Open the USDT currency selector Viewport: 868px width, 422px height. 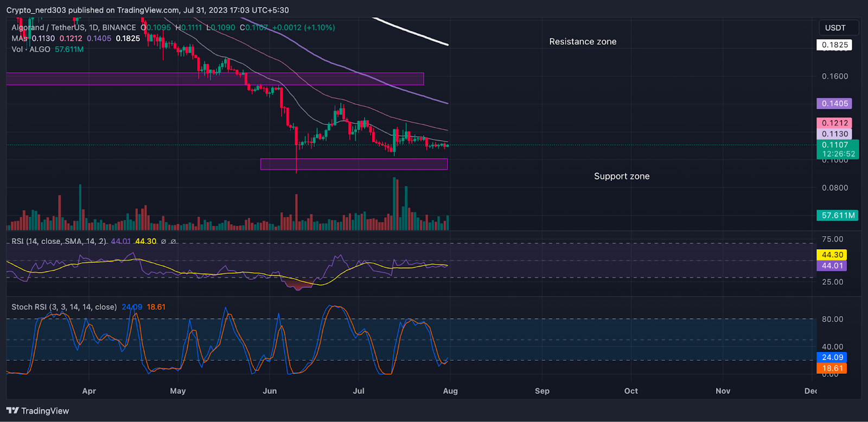click(x=839, y=28)
